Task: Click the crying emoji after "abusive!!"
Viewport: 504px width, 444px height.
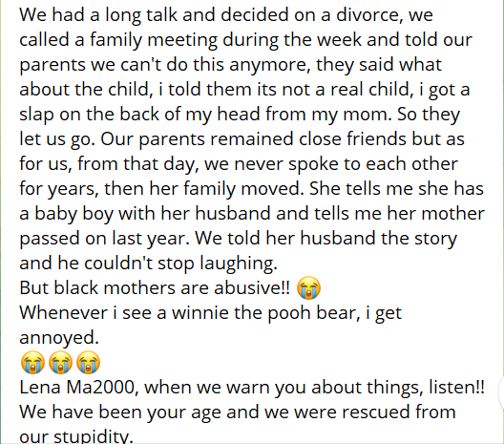Action: click(x=308, y=287)
